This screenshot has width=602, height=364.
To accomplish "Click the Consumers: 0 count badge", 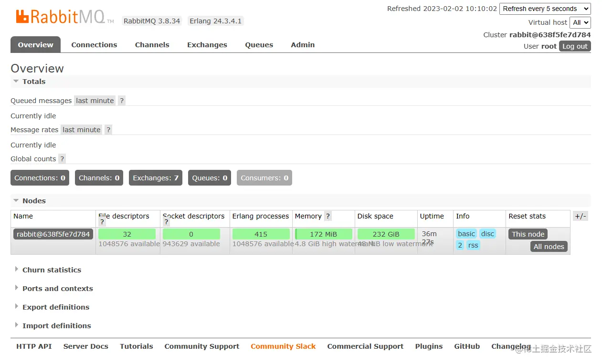I will point(264,178).
